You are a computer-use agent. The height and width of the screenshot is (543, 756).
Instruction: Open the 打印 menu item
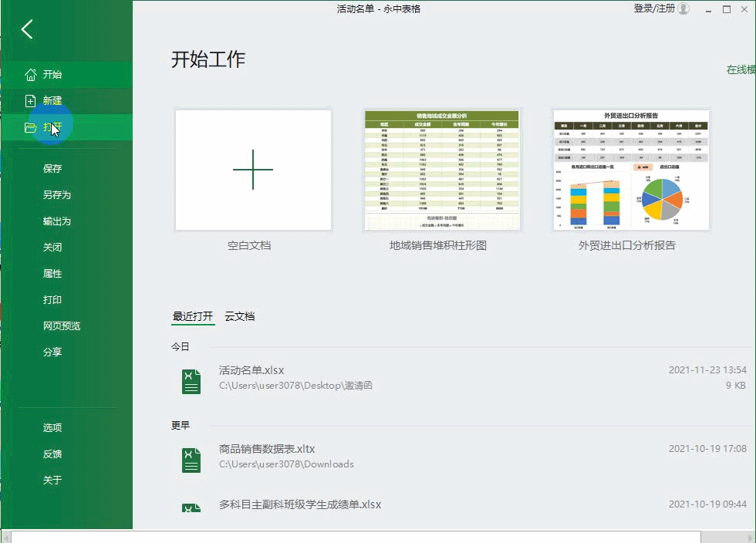point(52,299)
